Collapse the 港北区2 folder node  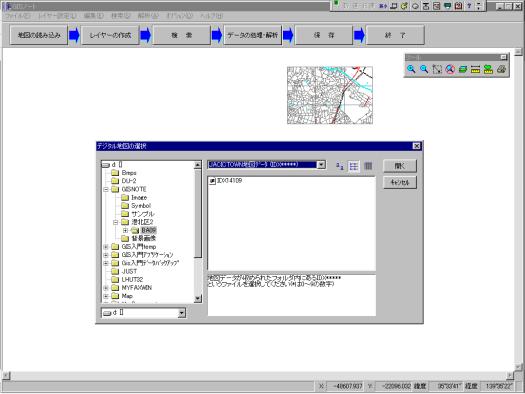point(116,222)
